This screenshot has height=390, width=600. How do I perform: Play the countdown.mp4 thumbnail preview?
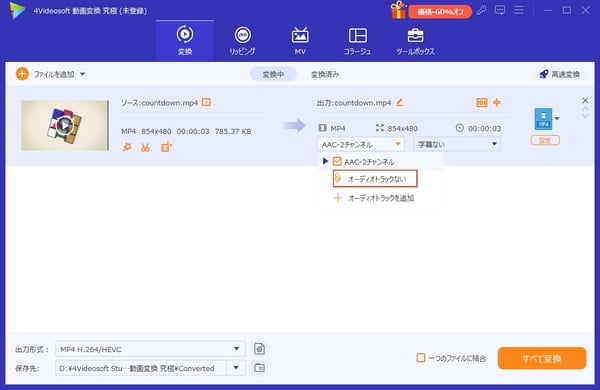tap(65, 125)
